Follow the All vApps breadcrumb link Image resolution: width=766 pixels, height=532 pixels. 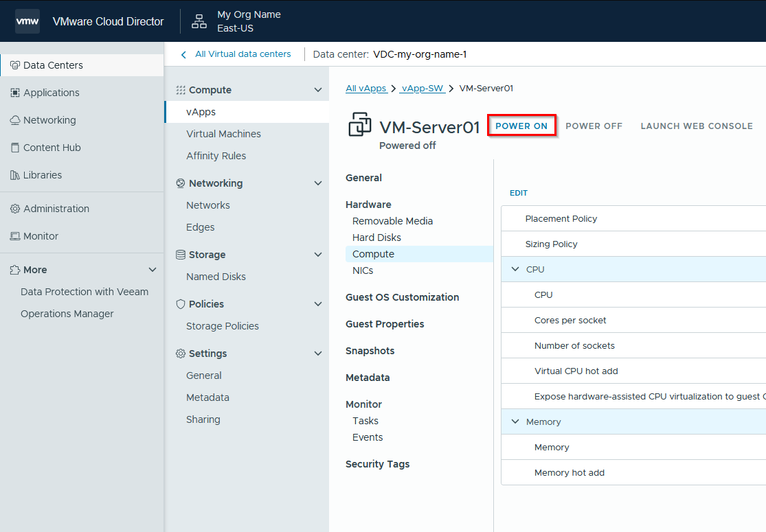point(366,89)
